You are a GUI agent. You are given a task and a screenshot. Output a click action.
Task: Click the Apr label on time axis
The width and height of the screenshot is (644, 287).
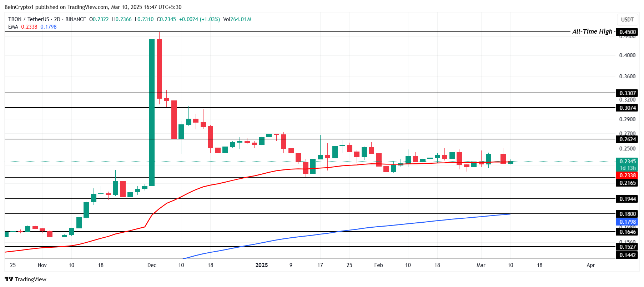(x=590, y=265)
